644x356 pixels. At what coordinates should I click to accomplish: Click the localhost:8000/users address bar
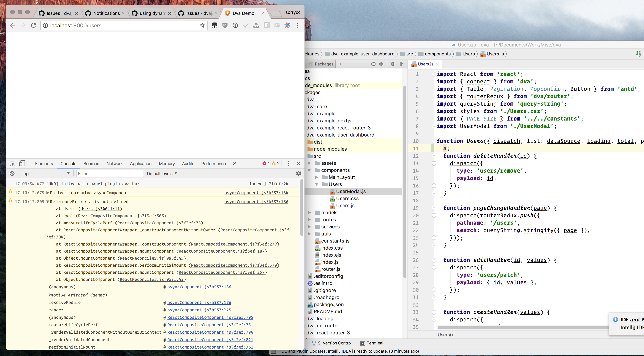point(124,25)
